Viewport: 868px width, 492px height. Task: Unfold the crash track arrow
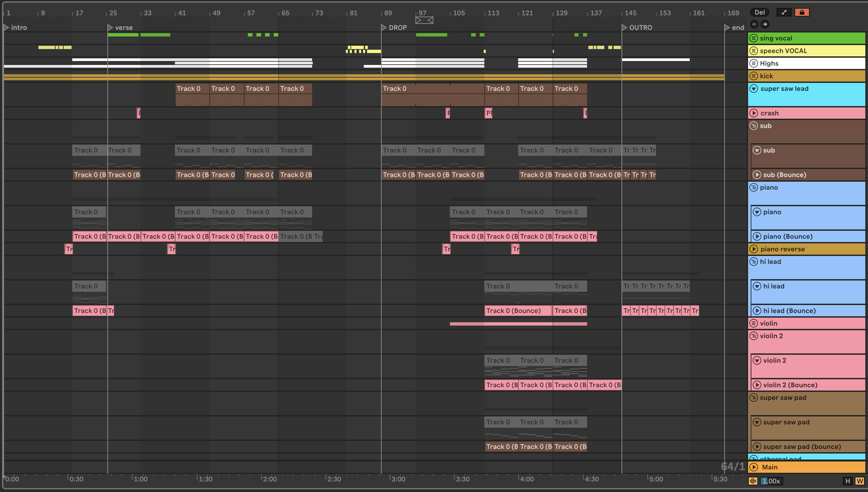tap(754, 113)
